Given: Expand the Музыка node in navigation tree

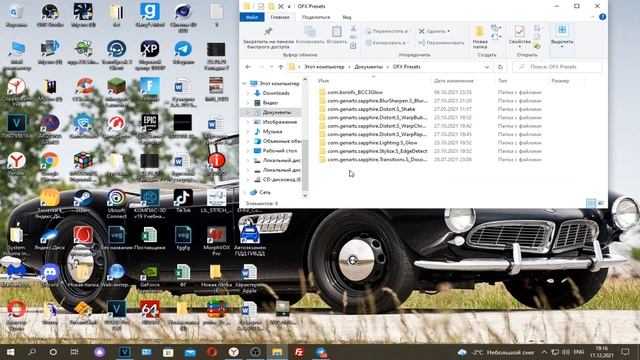Looking at the screenshot, I should [x=248, y=131].
